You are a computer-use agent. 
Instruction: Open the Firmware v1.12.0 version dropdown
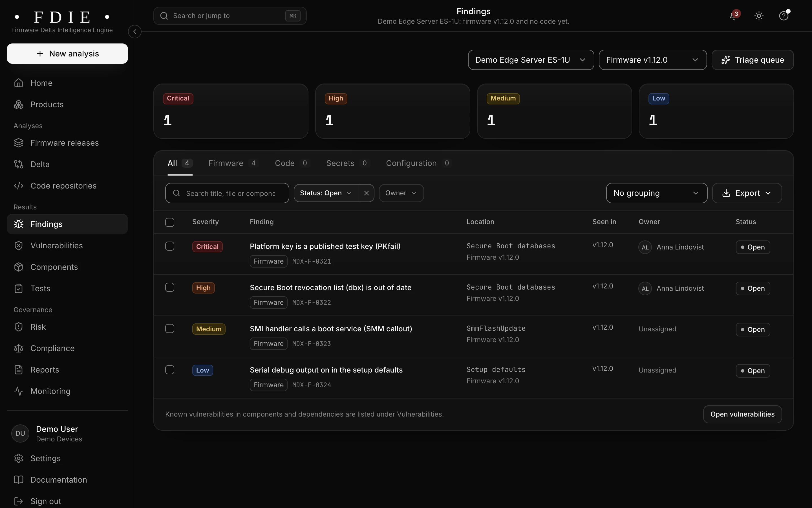[x=653, y=60]
